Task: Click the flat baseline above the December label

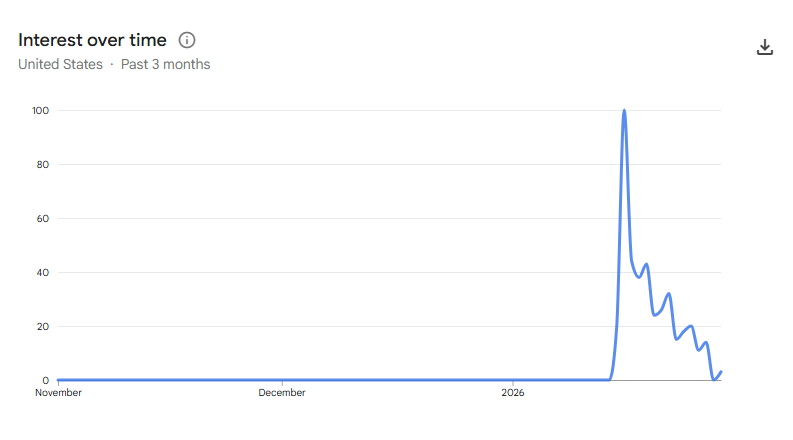Action: (282, 380)
